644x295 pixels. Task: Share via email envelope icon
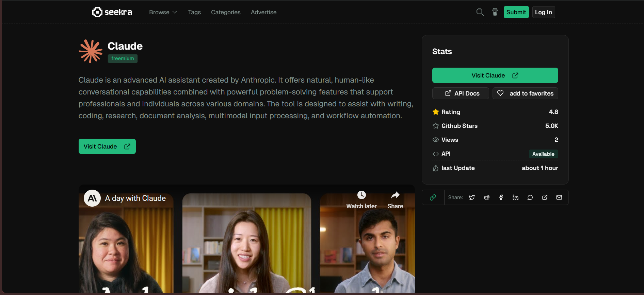[x=559, y=197]
